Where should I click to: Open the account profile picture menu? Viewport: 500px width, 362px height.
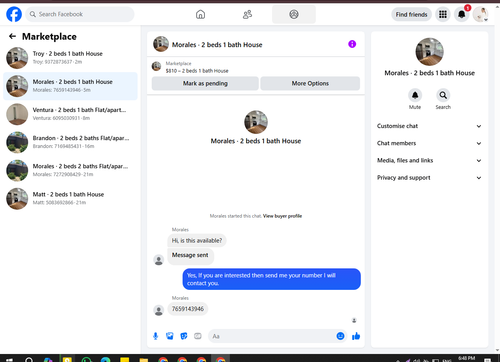pyautogui.click(x=481, y=14)
